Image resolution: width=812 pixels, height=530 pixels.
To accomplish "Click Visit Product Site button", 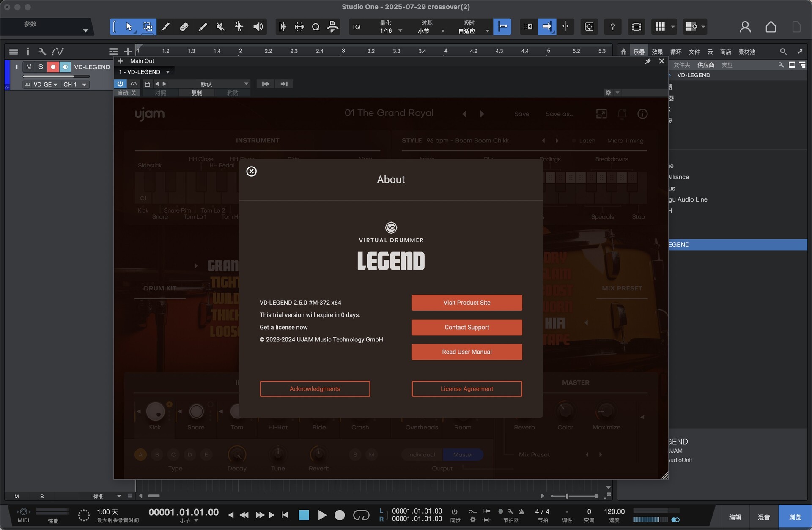I will (467, 303).
